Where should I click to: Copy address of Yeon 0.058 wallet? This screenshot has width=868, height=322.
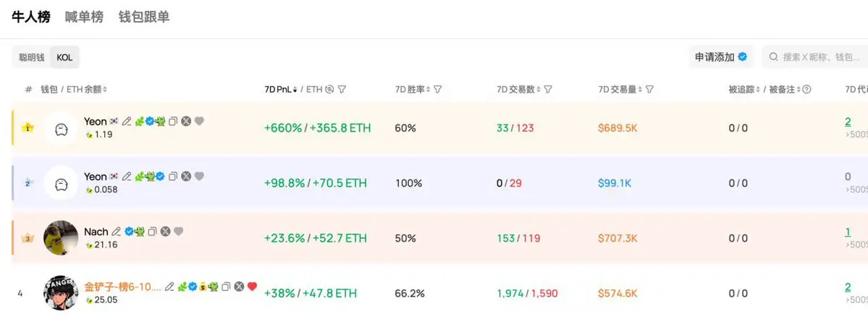(173, 177)
